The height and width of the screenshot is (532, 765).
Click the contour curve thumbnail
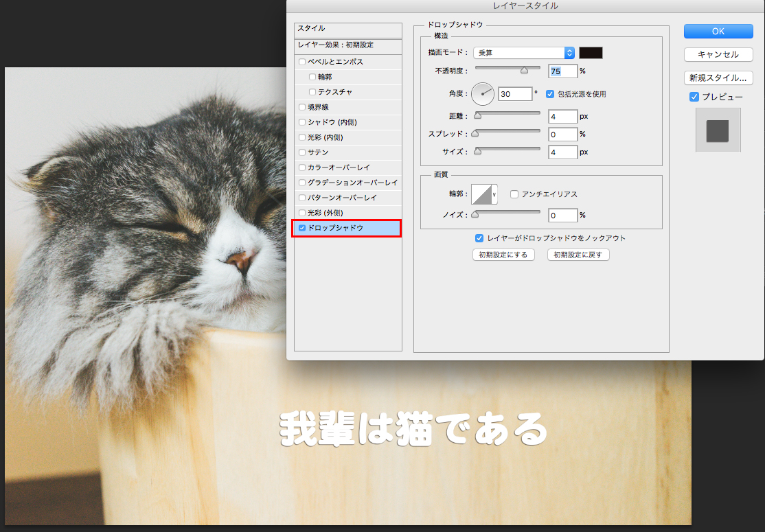[x=483, y=194]
